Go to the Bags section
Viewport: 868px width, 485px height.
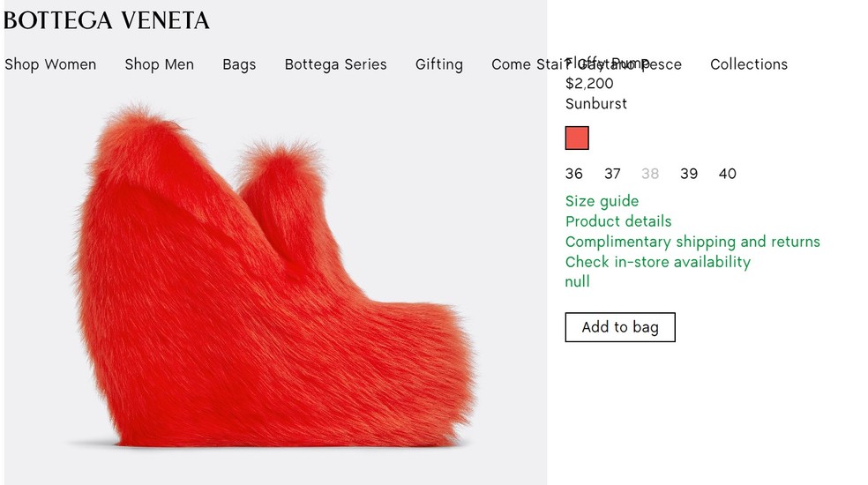239,64
